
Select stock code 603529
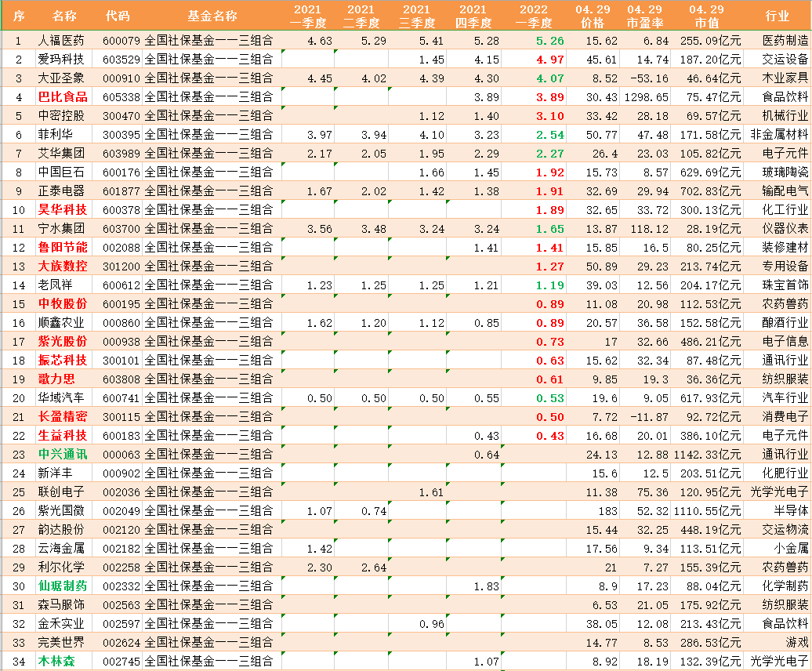(x=121, y=60)
